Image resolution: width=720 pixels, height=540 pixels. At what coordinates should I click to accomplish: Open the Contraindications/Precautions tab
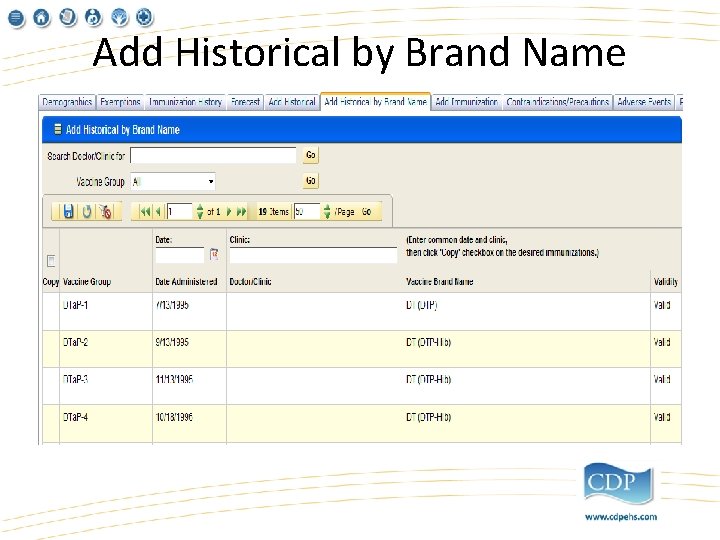[557, 102]
